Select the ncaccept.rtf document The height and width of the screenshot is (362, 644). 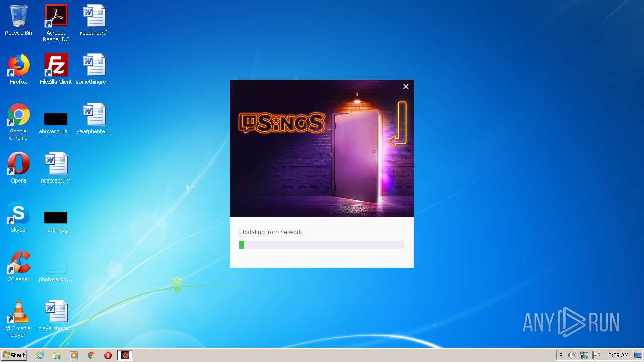56,168
